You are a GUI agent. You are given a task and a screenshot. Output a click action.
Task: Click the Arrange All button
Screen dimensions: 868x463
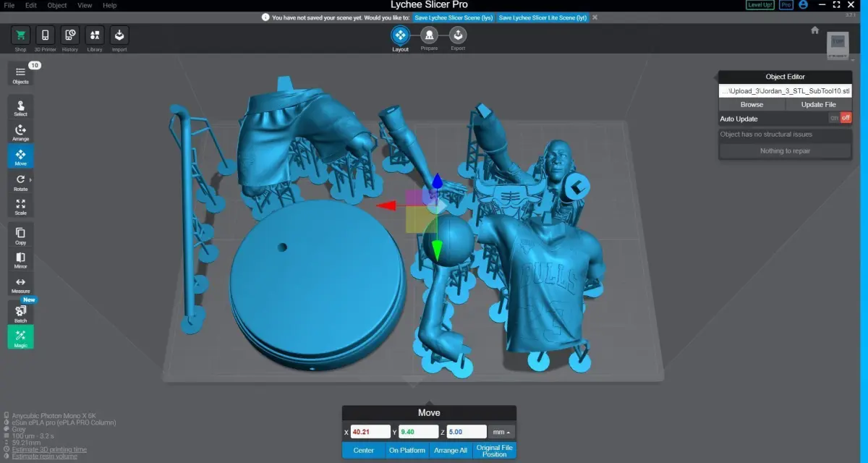point(450,450)
